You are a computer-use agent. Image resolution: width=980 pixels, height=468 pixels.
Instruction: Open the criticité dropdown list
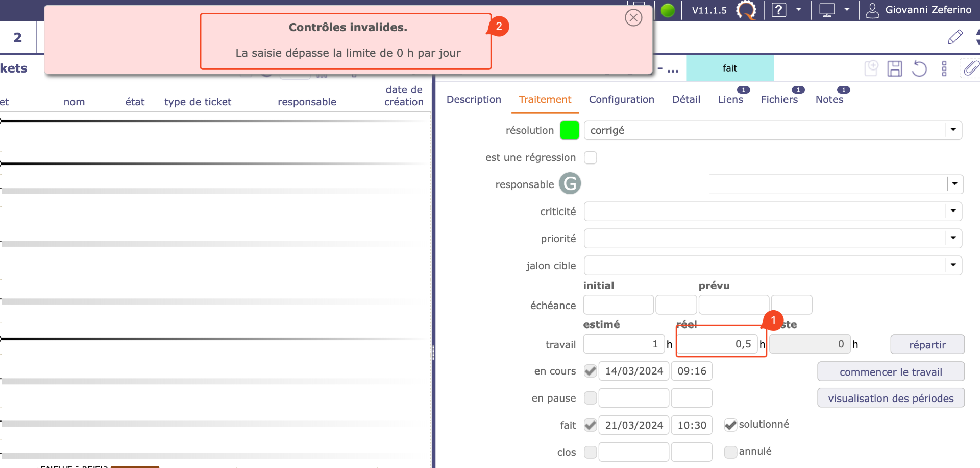click(x=953, y=212)
